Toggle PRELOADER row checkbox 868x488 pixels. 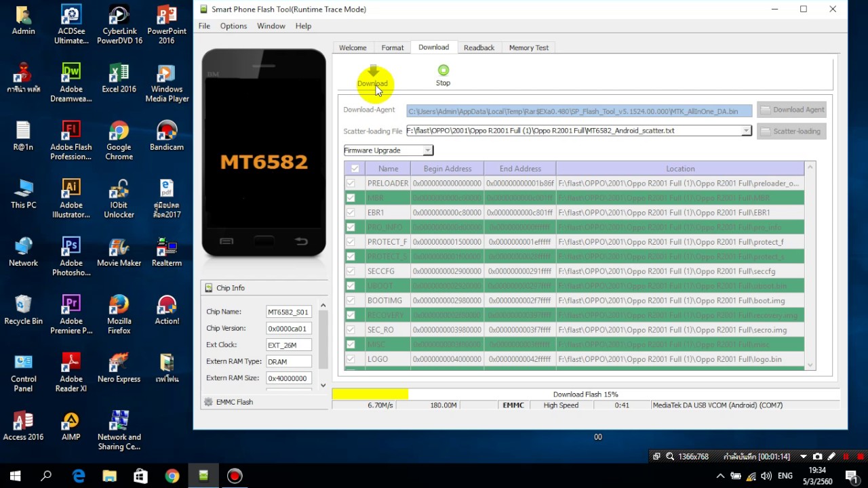pos(351,183)
